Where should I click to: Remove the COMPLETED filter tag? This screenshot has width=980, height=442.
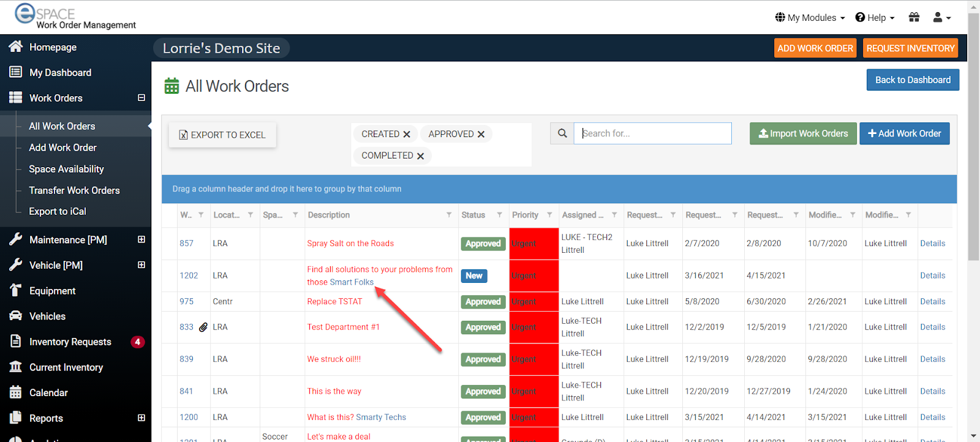click(420, 156)
